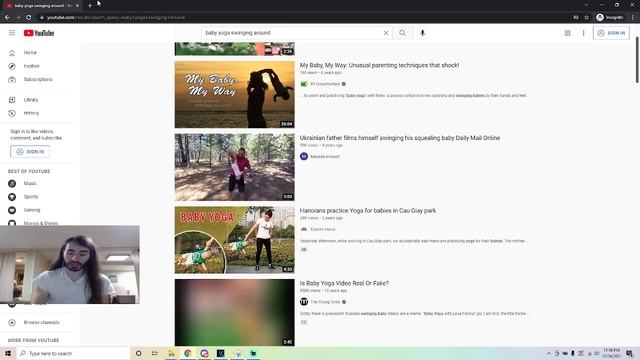The height and width of the screenshot is (360, 640).
Task: Reload the page with refresh icon
Action: (28, 18)
